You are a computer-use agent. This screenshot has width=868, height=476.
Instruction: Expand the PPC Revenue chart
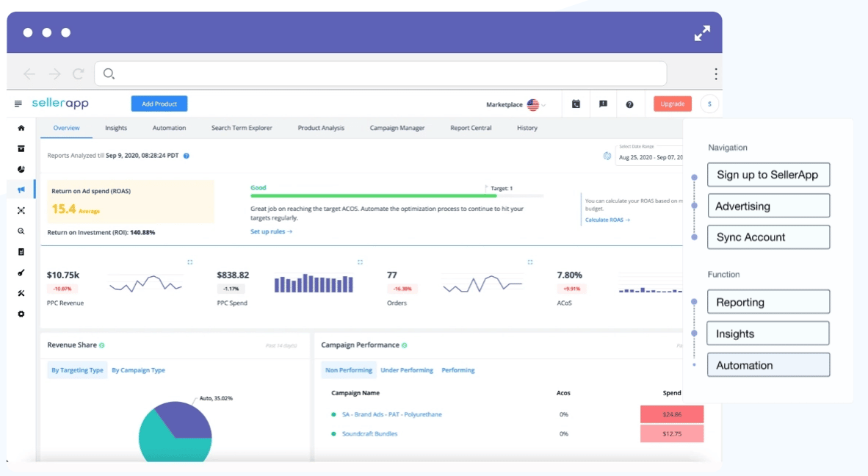pyautogui.click(x=190, y=262)
